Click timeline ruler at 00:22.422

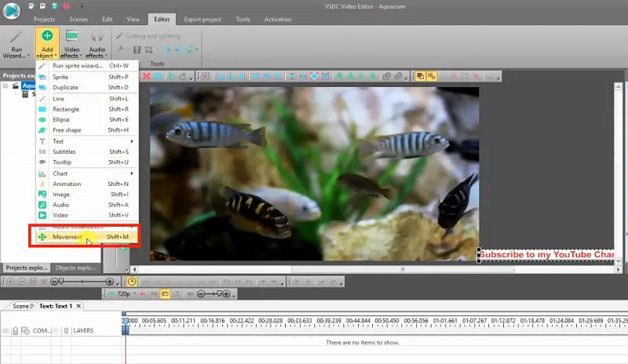point(242,321)
